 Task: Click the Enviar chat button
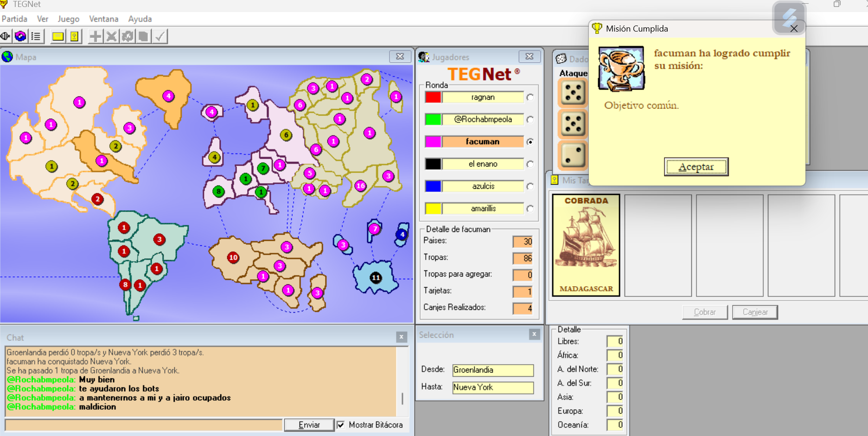309,425
